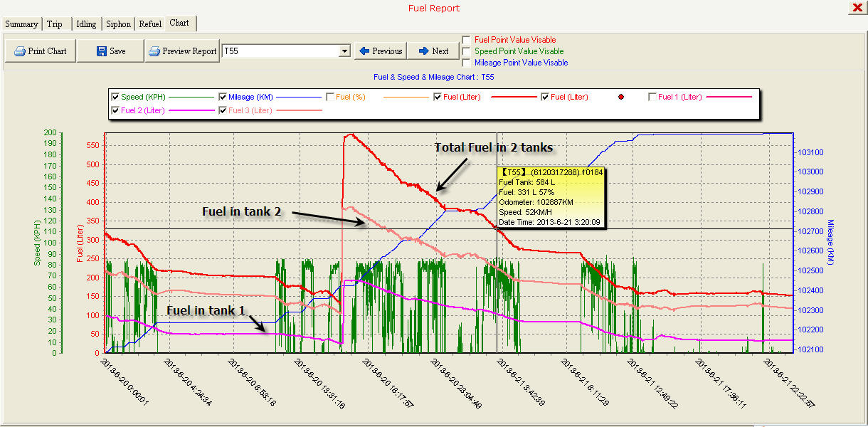Enable Speed Point Value Visable checkbox

pos(466,51)
